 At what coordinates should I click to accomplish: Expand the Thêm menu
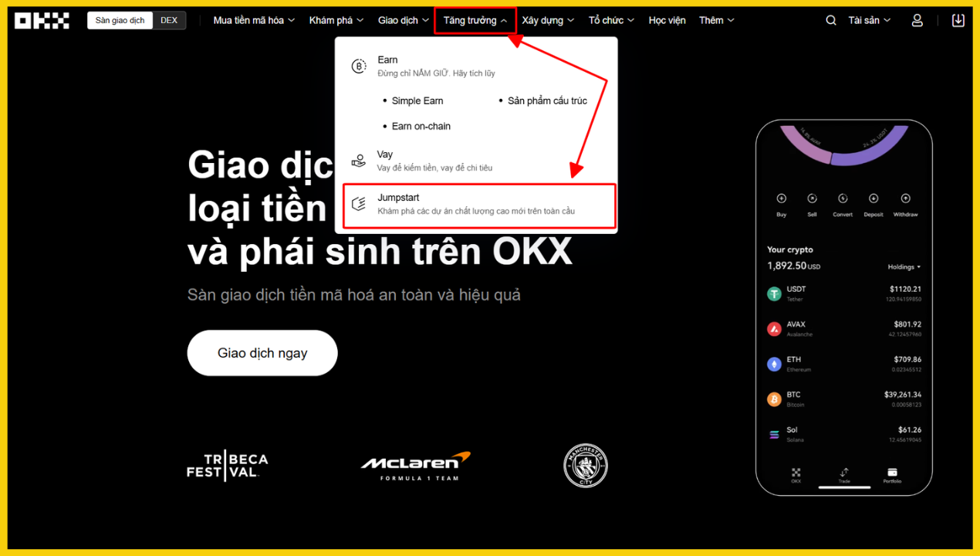717,21
